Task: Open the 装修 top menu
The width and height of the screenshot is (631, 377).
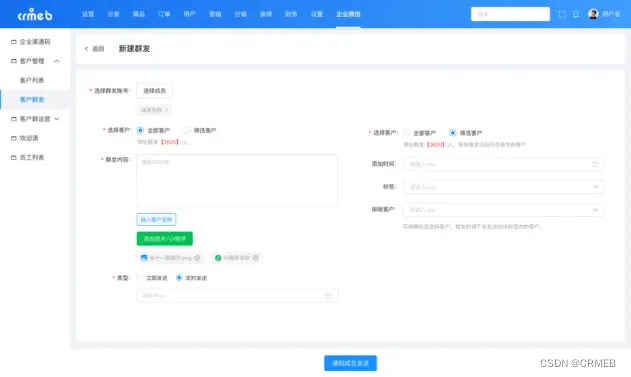Action: 266,14
